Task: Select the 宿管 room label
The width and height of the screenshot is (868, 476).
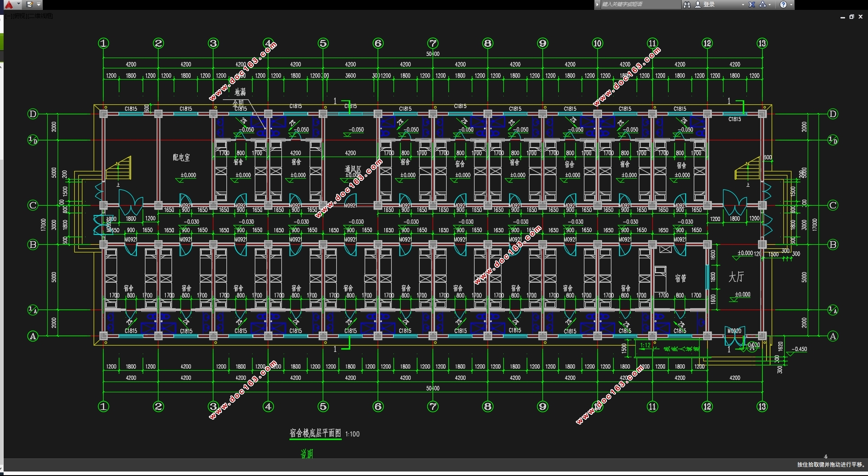Action: (x=681, y=278)
